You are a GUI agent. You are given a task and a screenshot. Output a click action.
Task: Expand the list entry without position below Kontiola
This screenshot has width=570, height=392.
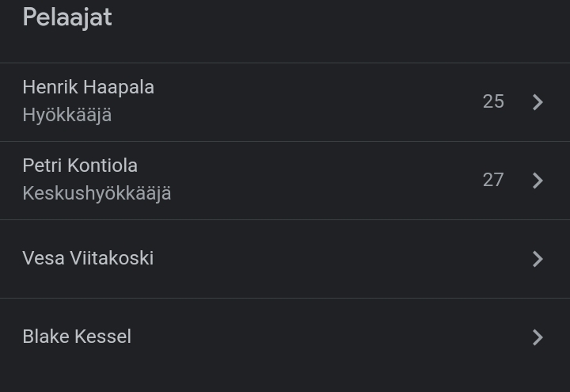[285, 259]
